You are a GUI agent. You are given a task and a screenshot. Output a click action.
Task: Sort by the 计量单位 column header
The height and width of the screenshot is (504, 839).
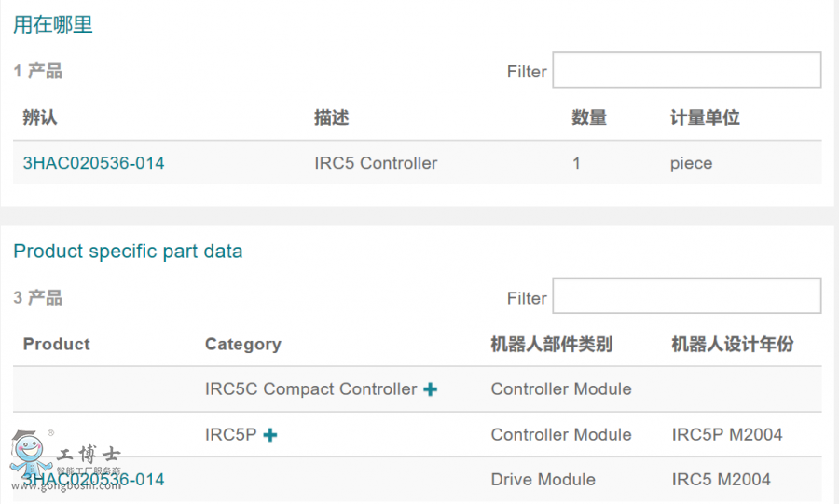click(x=704, y=117)
